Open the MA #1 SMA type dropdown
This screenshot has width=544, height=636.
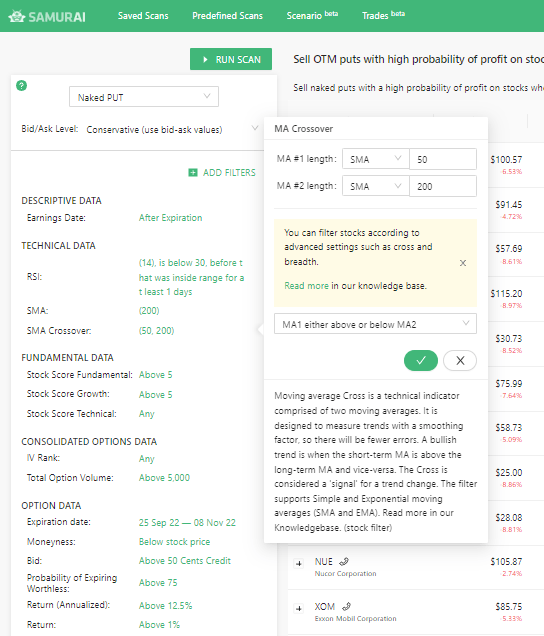tap(376, 159)
